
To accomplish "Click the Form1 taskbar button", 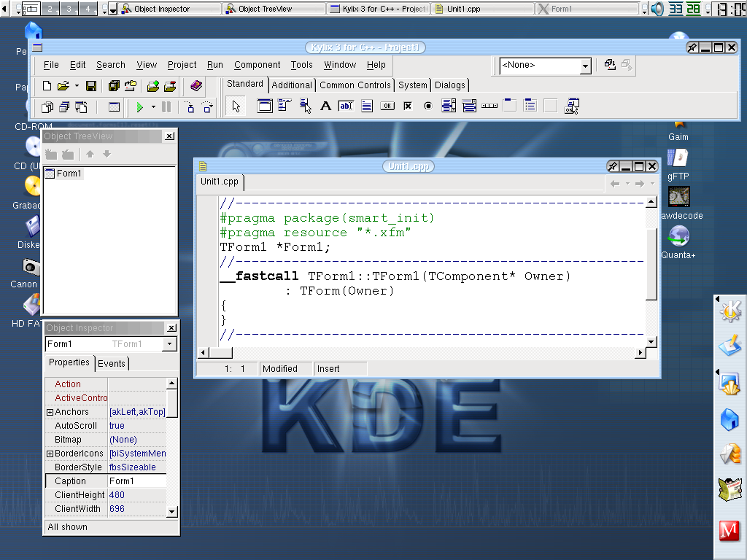I will pos(587,9).
